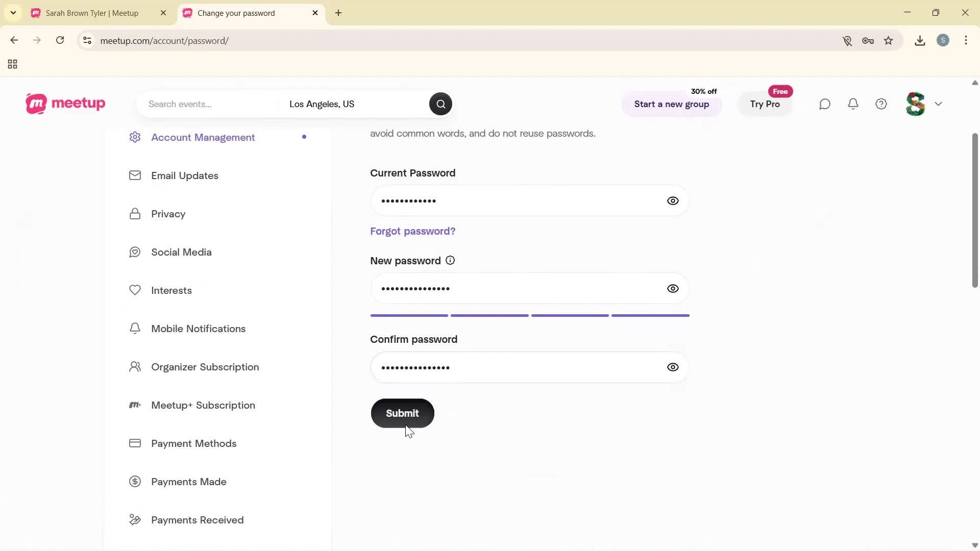Select Email Updates in the sidebar
Screen dimensions: 980x551
[184, 176]
